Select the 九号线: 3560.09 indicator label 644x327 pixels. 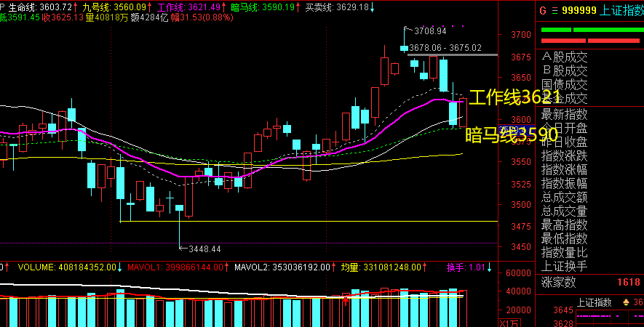[114, 7]
